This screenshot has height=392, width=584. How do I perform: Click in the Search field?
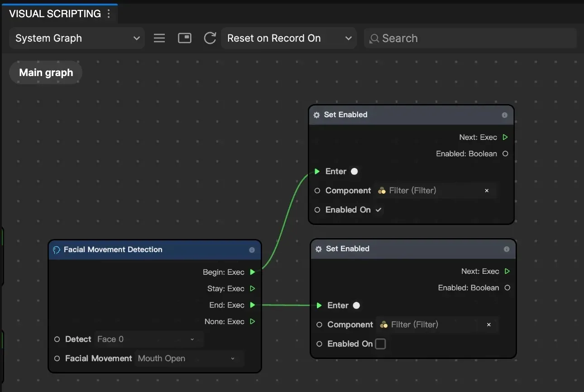[470, 38]
